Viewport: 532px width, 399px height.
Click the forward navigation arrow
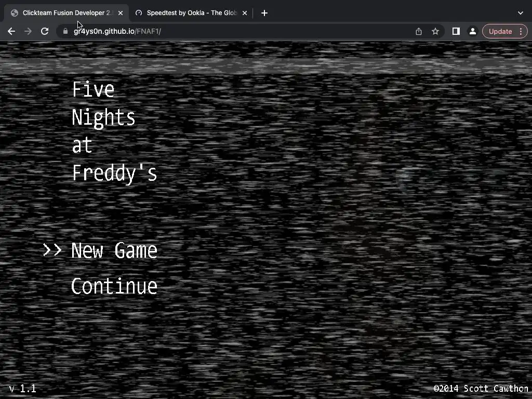[x=28, y=31]
